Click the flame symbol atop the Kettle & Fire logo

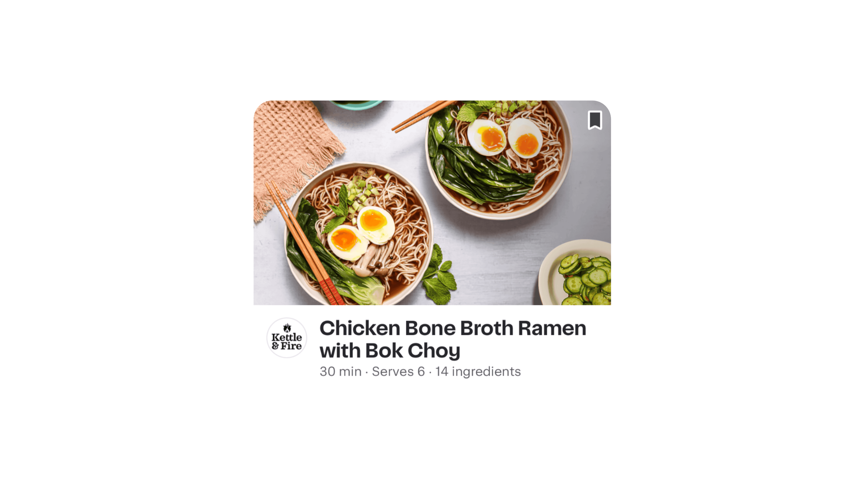[287, 327]
